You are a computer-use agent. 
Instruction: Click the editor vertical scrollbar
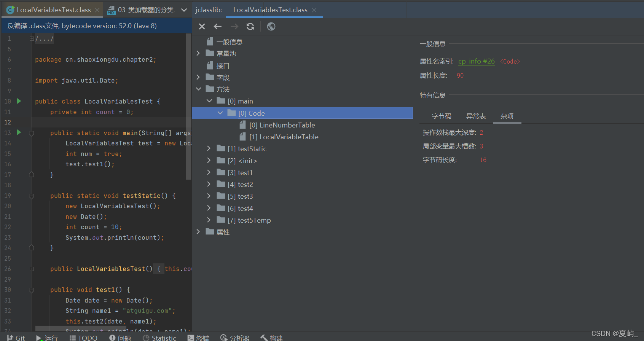point(188,107)
